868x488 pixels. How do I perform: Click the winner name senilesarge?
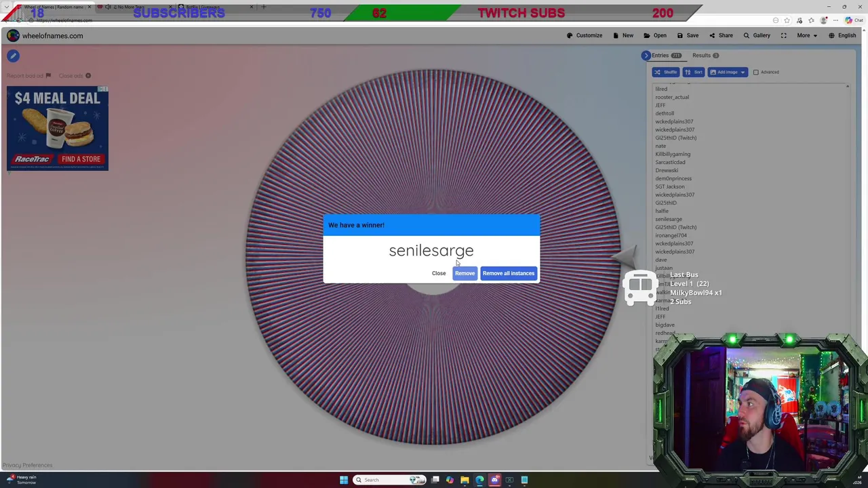tap(431, 251)
